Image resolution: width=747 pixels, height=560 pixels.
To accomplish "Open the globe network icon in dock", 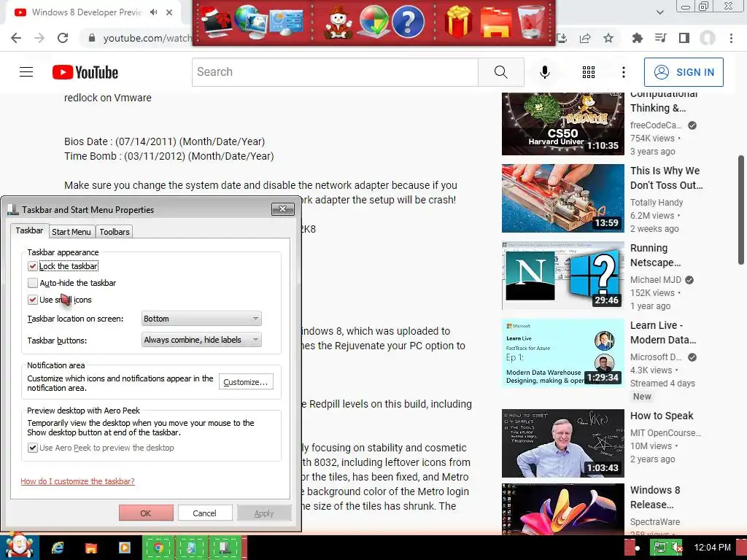I will [x=252, y=21].
